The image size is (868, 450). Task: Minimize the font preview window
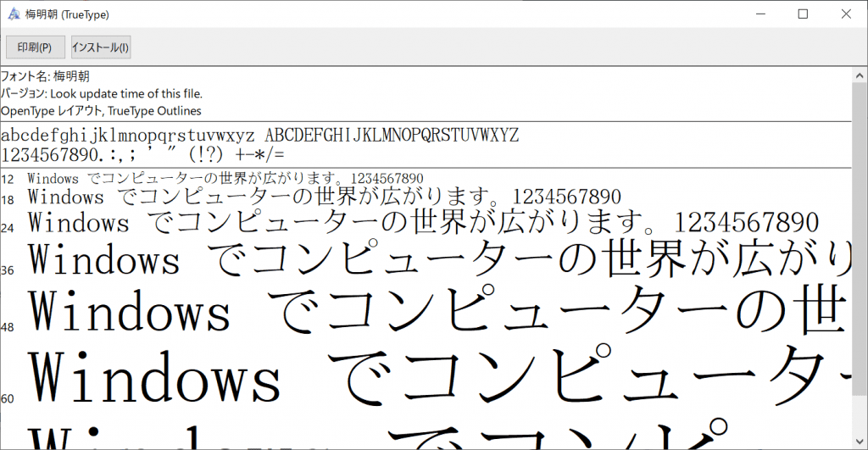760,14
